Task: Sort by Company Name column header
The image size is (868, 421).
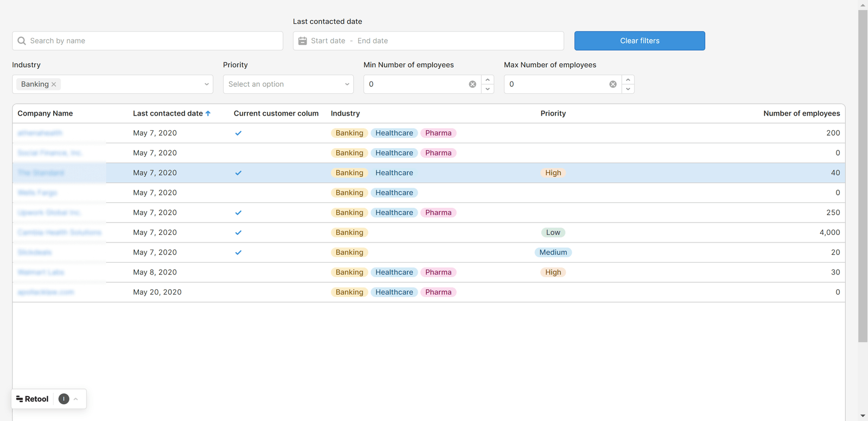Action: [45, 113]
